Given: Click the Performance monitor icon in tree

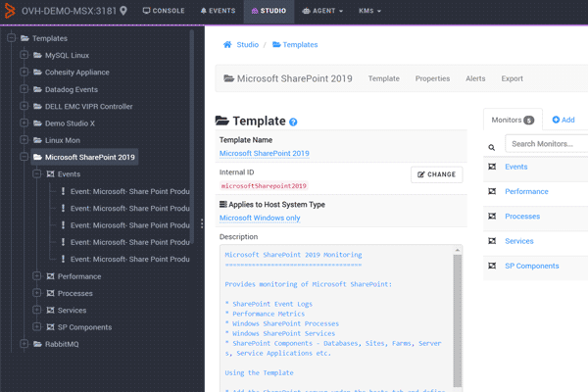Looking at the screenshot, I should coord(50,276).
